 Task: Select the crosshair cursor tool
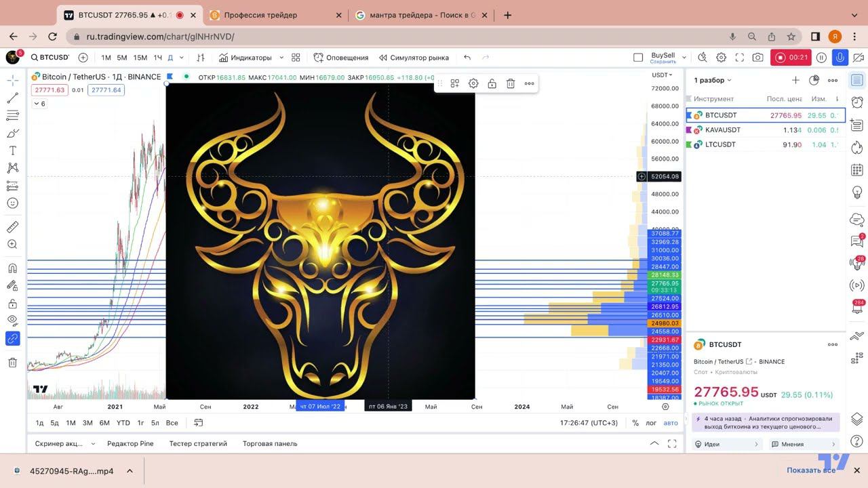pos(12,81)
